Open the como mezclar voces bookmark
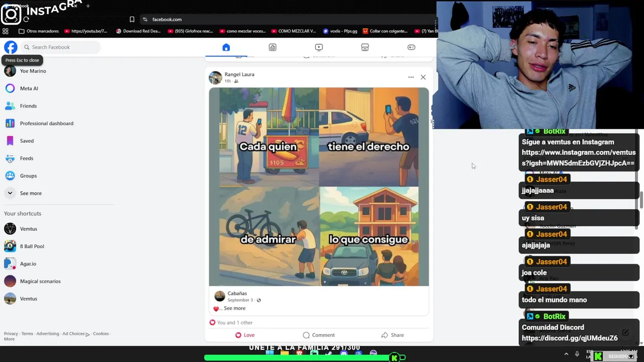The height and width of the screenshot is (362, 644). click(x=243, y=31)
